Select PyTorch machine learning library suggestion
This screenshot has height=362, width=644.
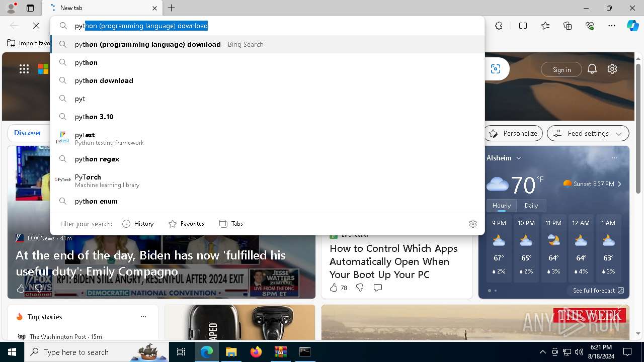[268, 180]
